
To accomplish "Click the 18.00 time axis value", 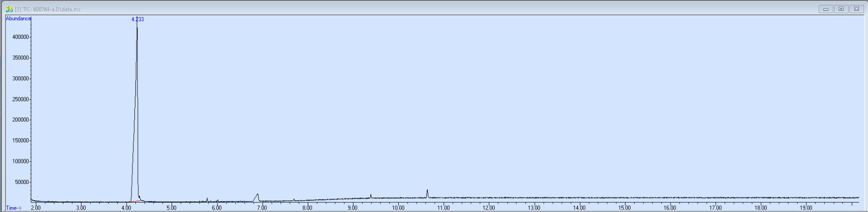I will click(760, 208).
